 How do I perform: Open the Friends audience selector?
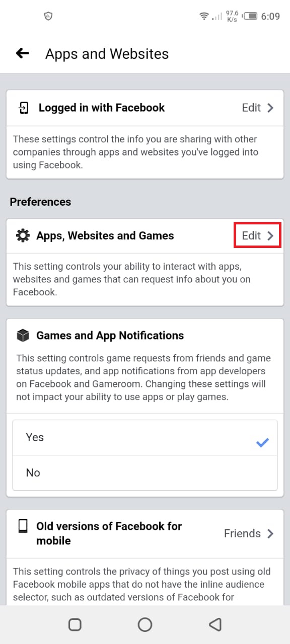(249, 533)
